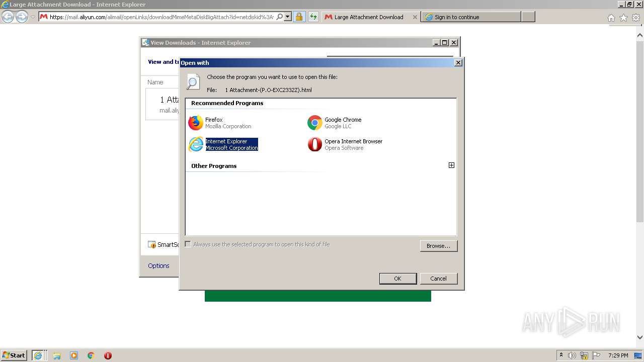Click the address bar search magnifier
The height and width of the screenshot is (362, 644).
[280, 17]
